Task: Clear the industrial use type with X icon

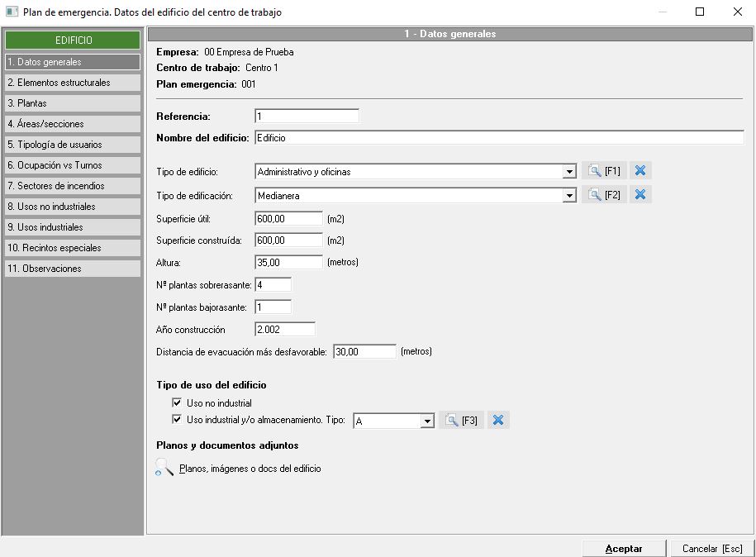Action: pos(498,421)
